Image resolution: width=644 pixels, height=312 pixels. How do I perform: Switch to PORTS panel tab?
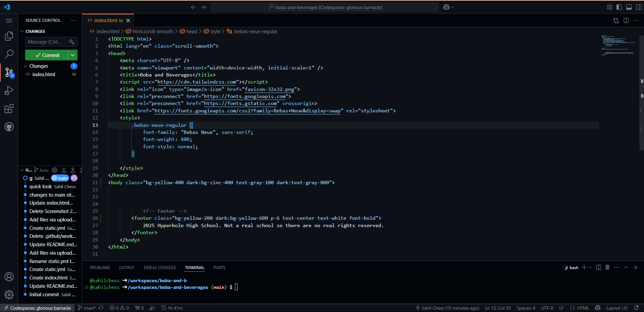[x=219, y=268]
